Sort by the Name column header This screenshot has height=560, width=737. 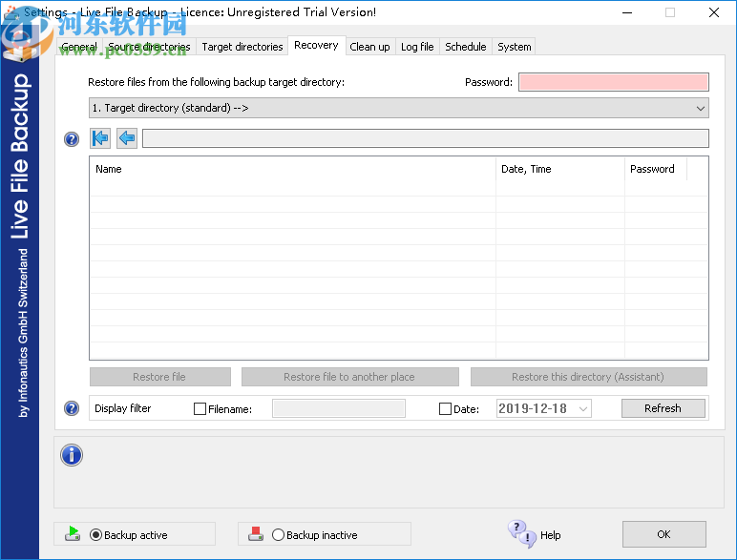click(x=292, y=169)
